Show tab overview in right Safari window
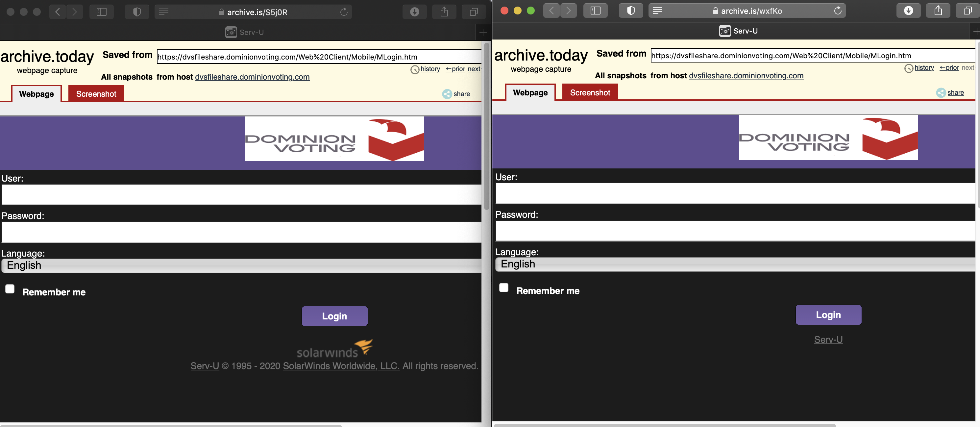 968,11
